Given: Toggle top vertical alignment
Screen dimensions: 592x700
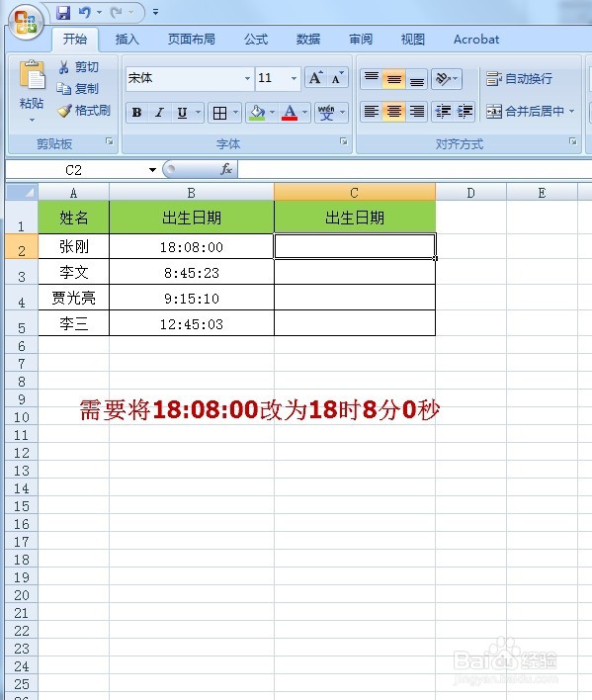Looking at the screenshot, I should 372,78.
